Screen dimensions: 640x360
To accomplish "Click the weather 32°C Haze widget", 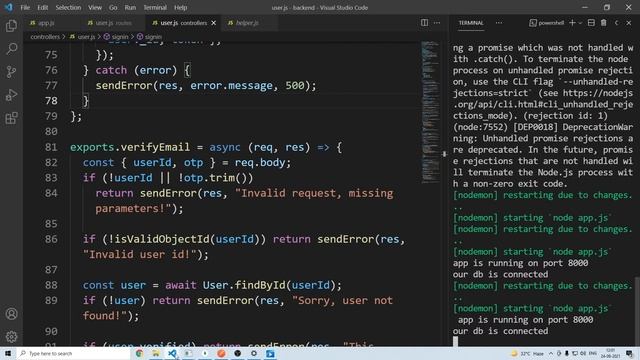I will 527,353.
